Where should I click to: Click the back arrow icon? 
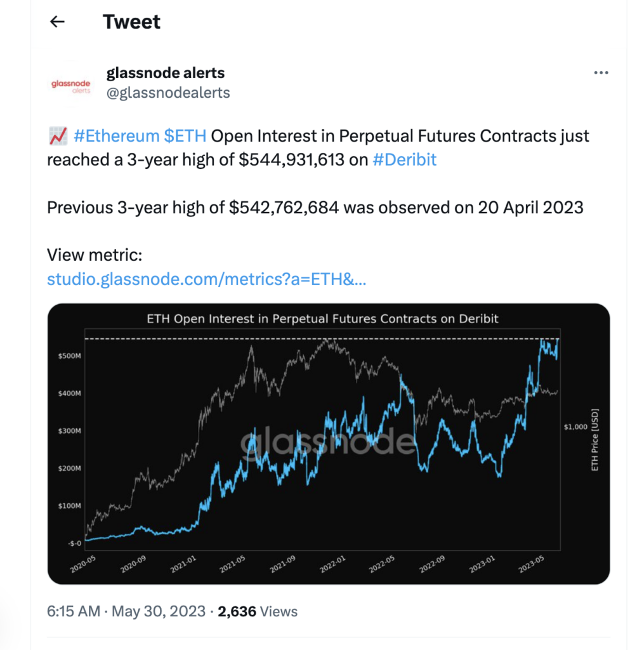pyautogui.click(x=58, y=22)
